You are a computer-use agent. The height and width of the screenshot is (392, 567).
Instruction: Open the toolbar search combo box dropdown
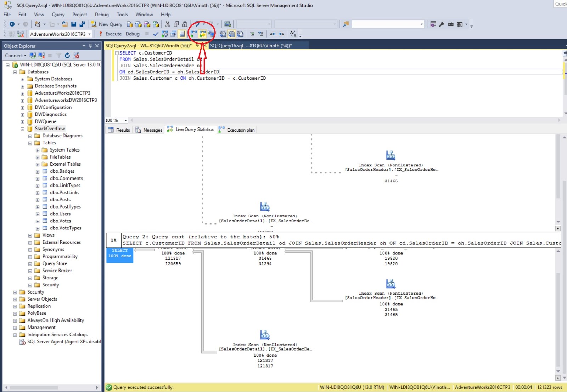[x=422, y=24]
